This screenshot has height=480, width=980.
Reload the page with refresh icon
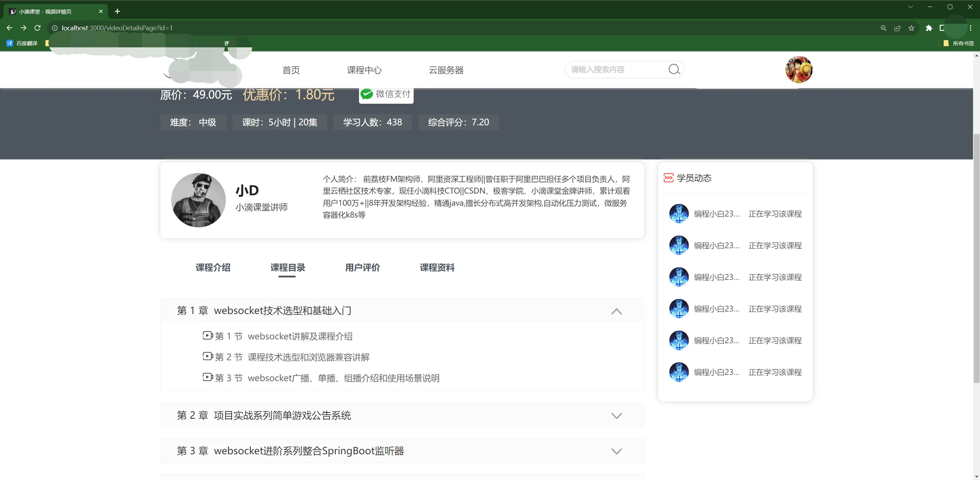point(37,28)
